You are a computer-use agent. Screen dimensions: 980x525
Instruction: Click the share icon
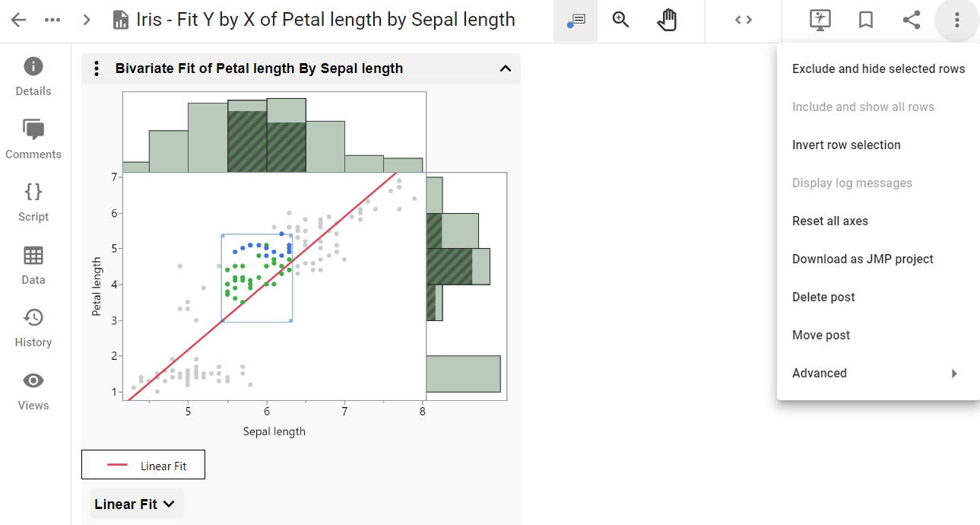coord(912,21)
